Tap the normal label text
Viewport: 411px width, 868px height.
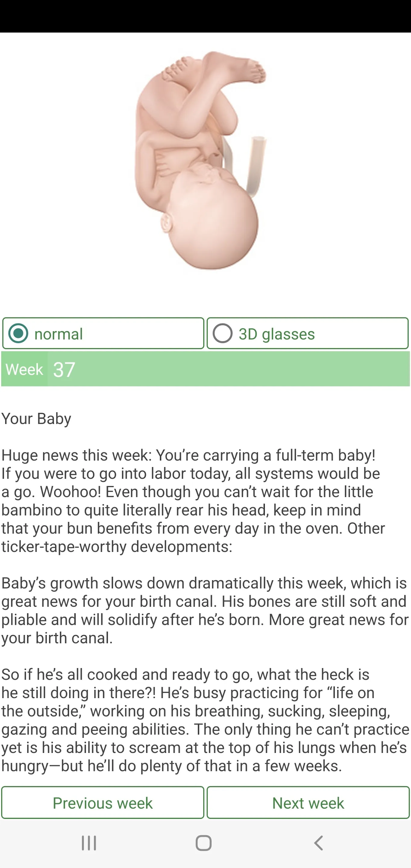(x=59, y=334)
